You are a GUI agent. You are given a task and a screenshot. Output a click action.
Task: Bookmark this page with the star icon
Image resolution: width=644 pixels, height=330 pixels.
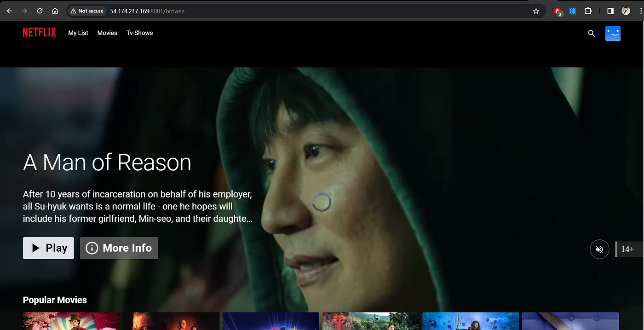pyautogui.click(x=536, y=11)
